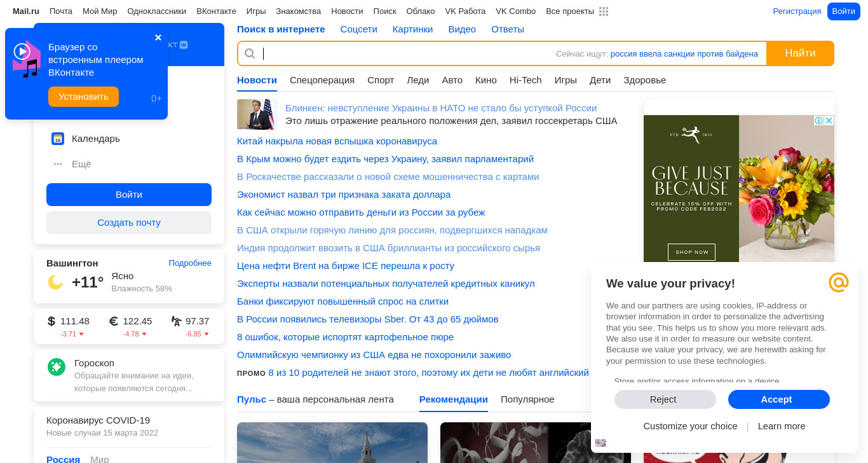Open the green Horoscope icon
Image resolution: width=868 pixels, height=463 pixels.
tap(57, 367)
